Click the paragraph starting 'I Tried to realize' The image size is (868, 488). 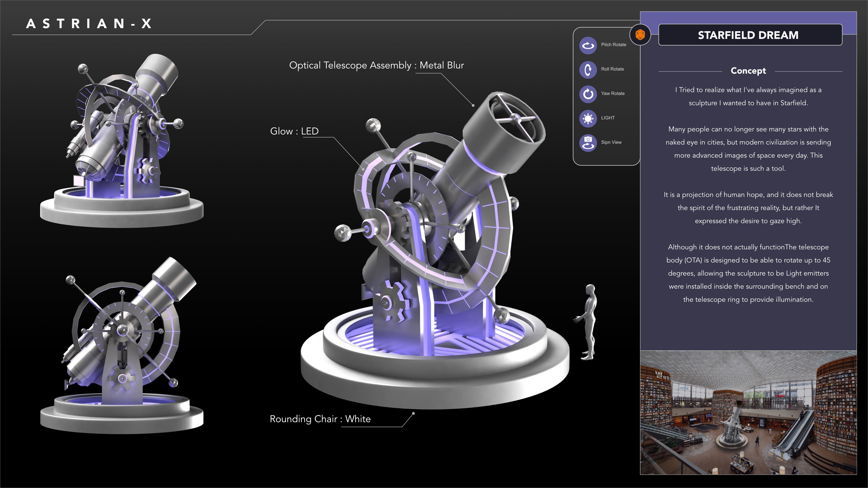(748, 96)
